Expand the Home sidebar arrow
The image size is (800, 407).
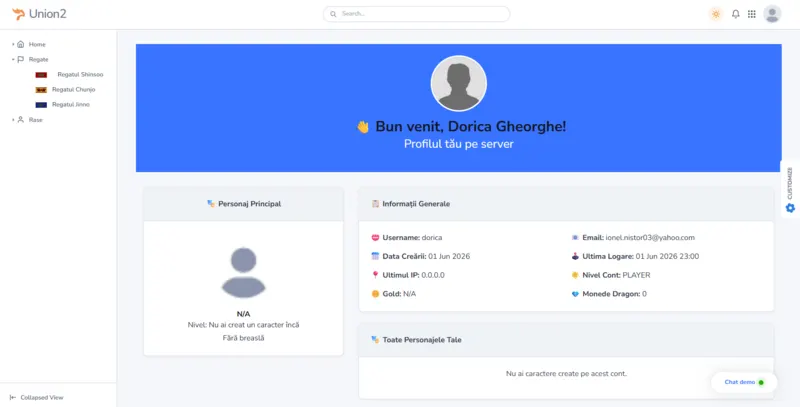tap(13, 44)
